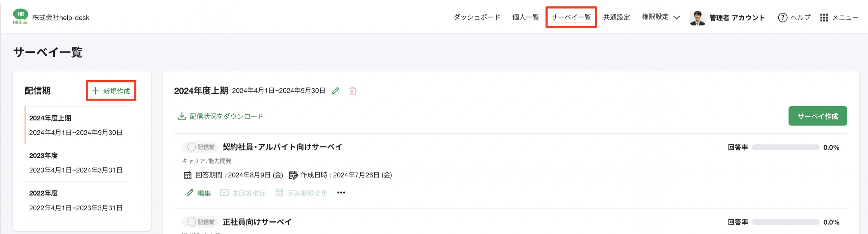
Task: Click the help question mark icon
Action: (782, 18)
